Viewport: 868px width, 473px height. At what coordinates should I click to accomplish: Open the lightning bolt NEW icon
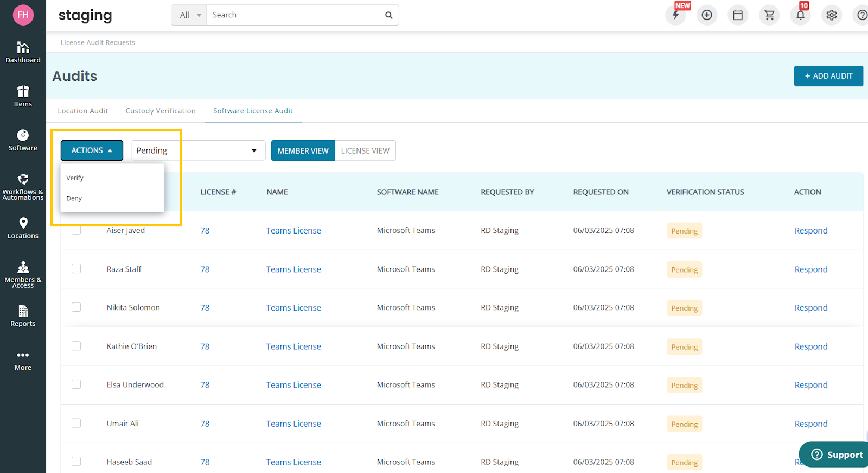676,15
